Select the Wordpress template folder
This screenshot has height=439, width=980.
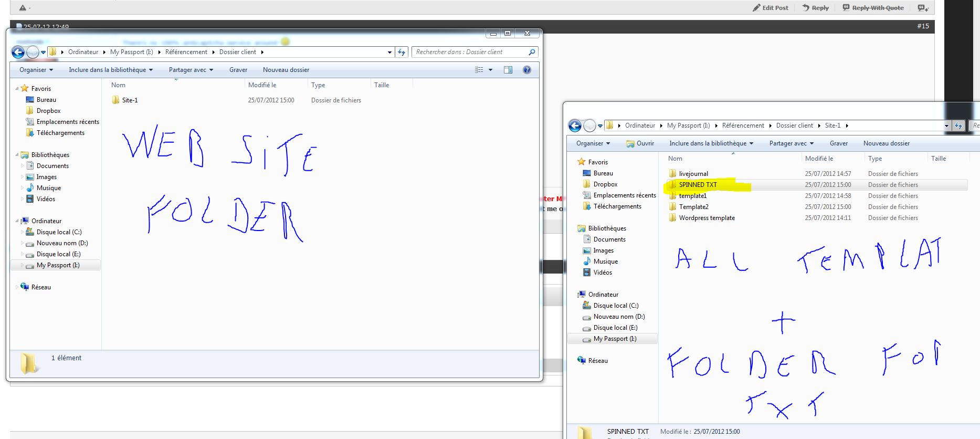tap(702, 218)
